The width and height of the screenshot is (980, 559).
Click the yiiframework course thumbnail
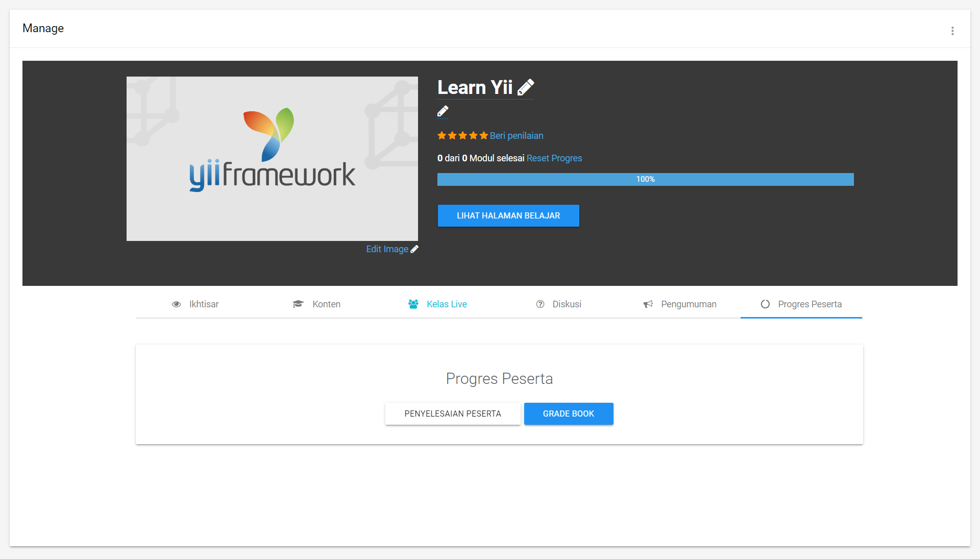272,159
